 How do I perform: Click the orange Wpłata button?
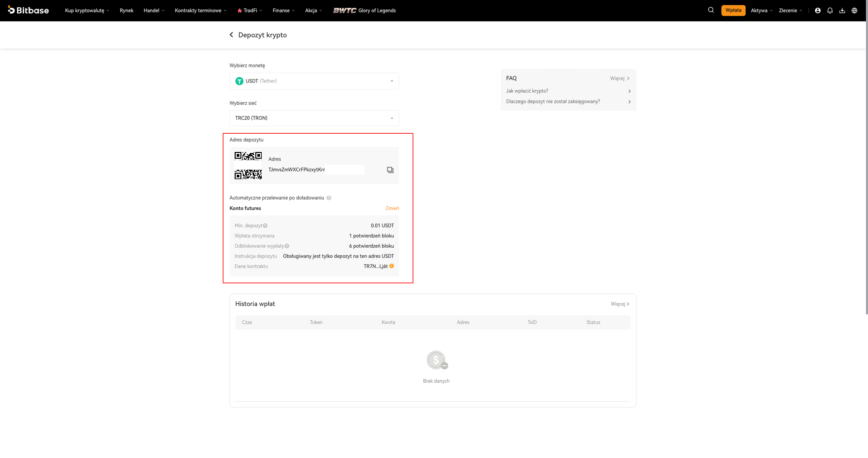coord(733,11)
